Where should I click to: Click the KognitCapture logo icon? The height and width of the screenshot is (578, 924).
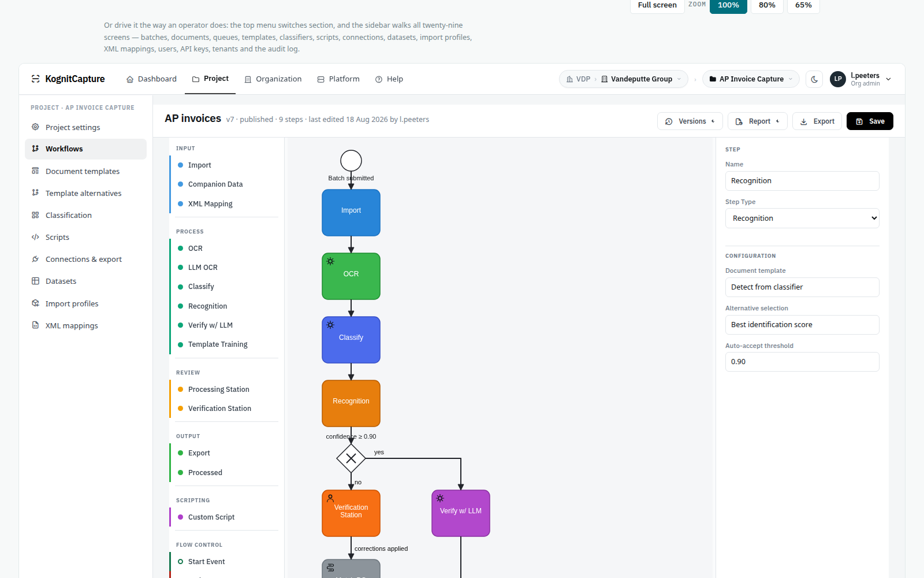point(36,79)
